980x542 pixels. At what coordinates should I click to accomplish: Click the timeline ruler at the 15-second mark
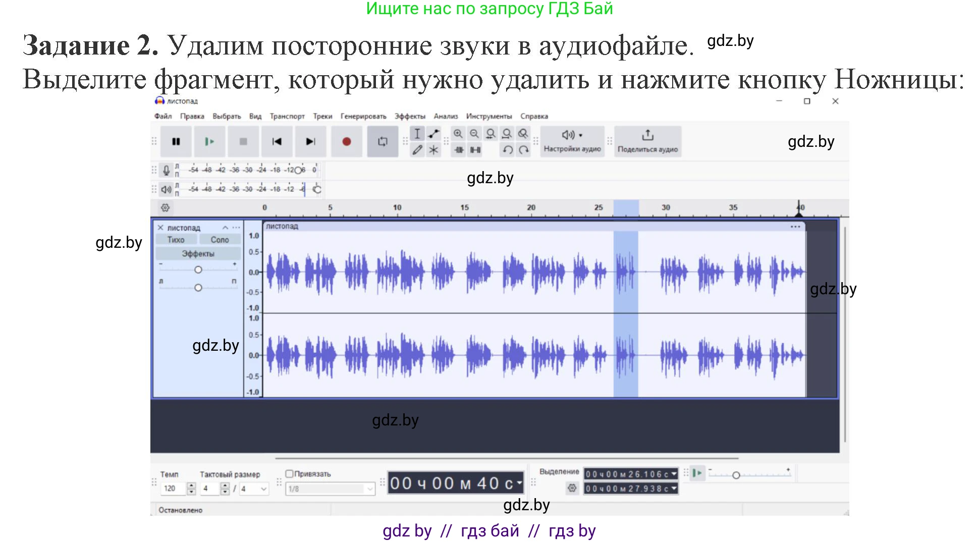(x=464, y=207)
